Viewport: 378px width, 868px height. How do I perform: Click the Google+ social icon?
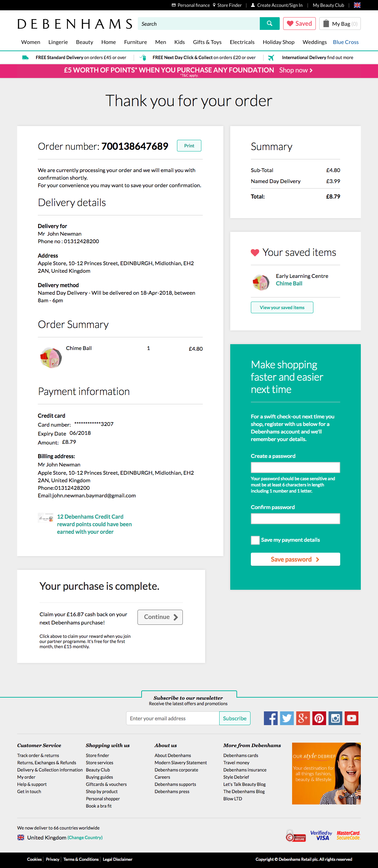303,718
